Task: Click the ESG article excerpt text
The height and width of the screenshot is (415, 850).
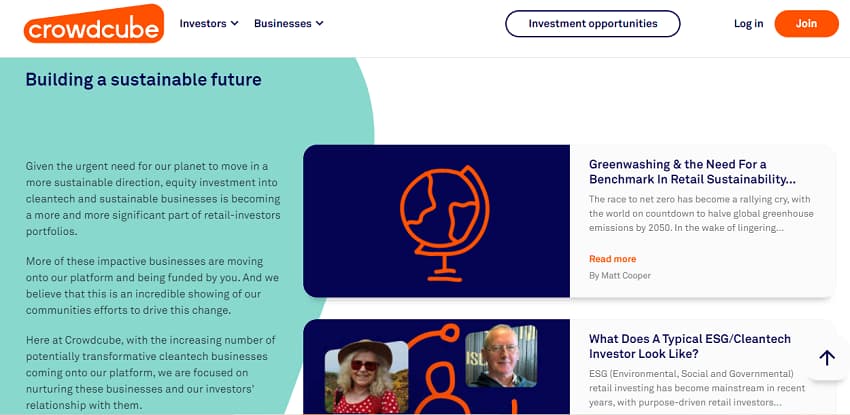Action: (695, 387)
